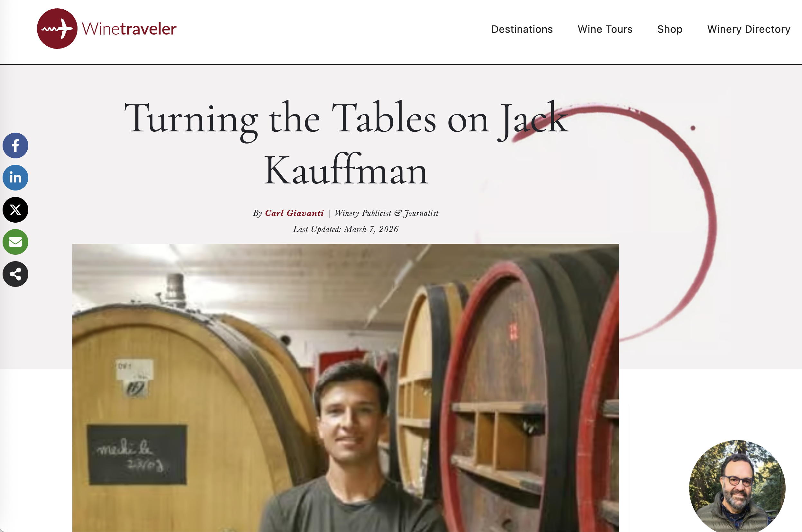The height and width of the screenshot is (532, 802).
Task: Post article to X
Action: [15, 210]
